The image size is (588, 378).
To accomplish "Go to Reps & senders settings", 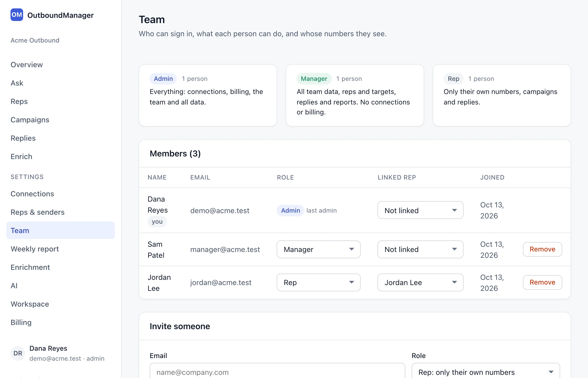I will 38,212.
